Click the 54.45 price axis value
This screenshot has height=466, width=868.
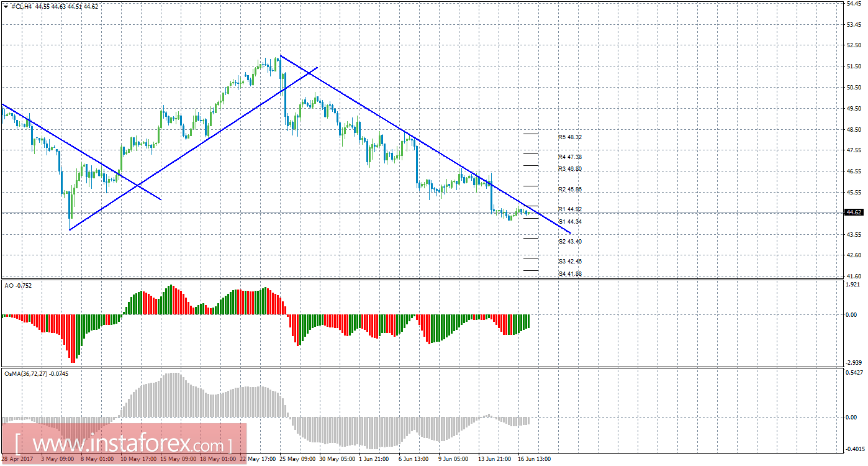point(854,4)
